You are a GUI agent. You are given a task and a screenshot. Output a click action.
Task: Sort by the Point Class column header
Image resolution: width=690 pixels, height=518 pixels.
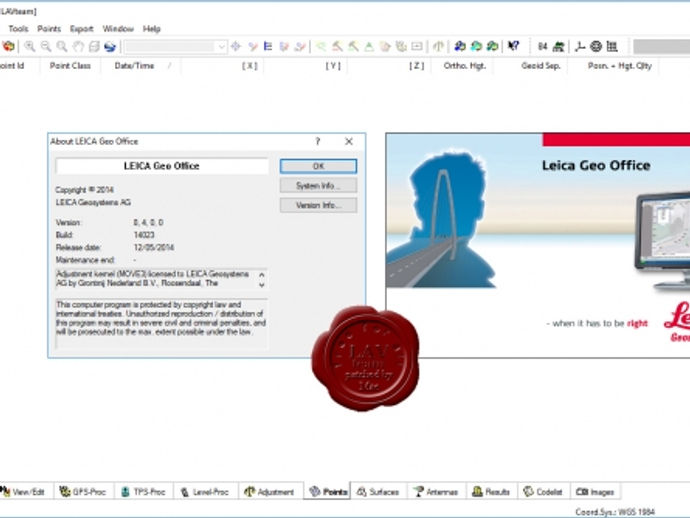(70, 66)
